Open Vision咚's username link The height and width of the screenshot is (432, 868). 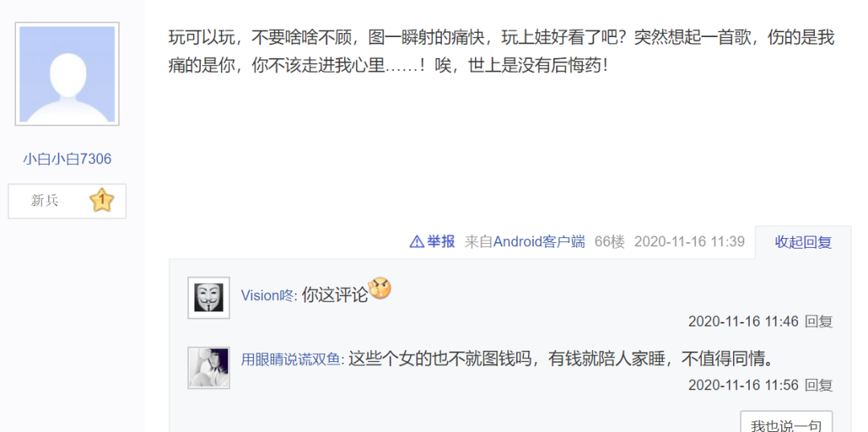click(269, 295)
